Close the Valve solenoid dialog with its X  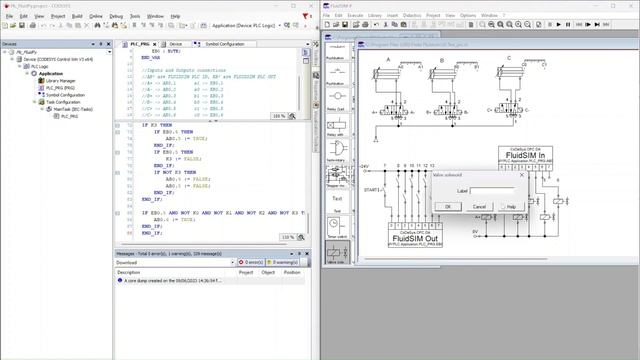522,175
